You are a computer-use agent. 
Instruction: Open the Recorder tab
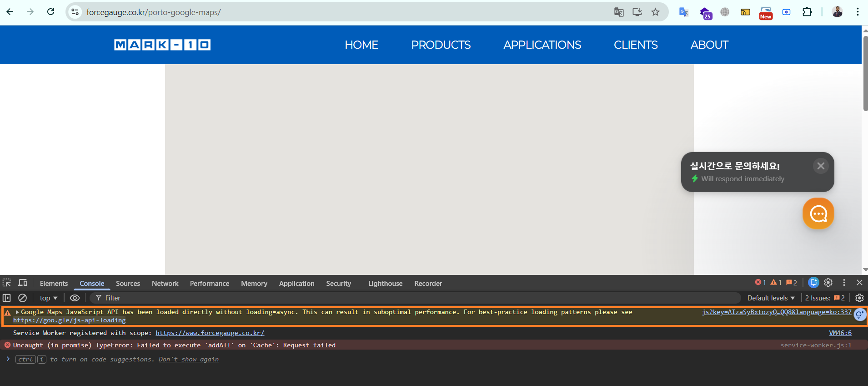(428, 283)
